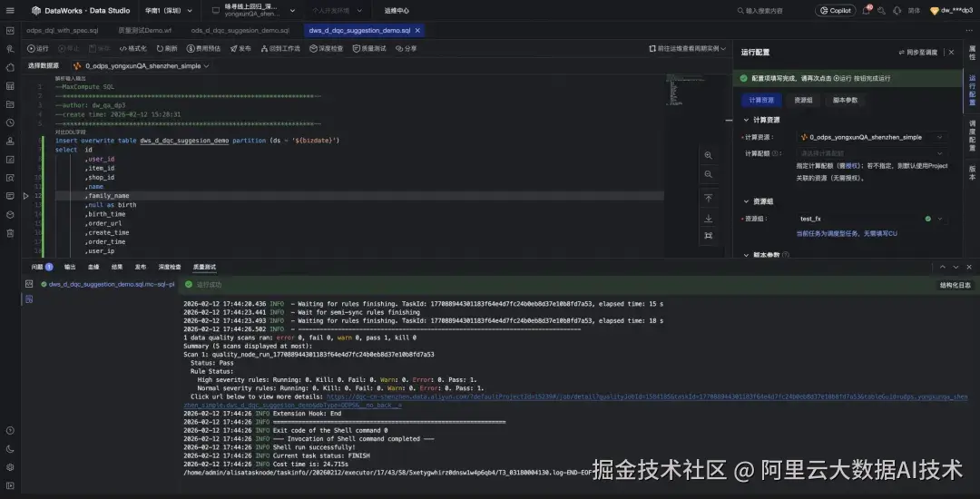Zoom out using the magnifier minus icon
The image size is (980, 499).
(708, 175)
